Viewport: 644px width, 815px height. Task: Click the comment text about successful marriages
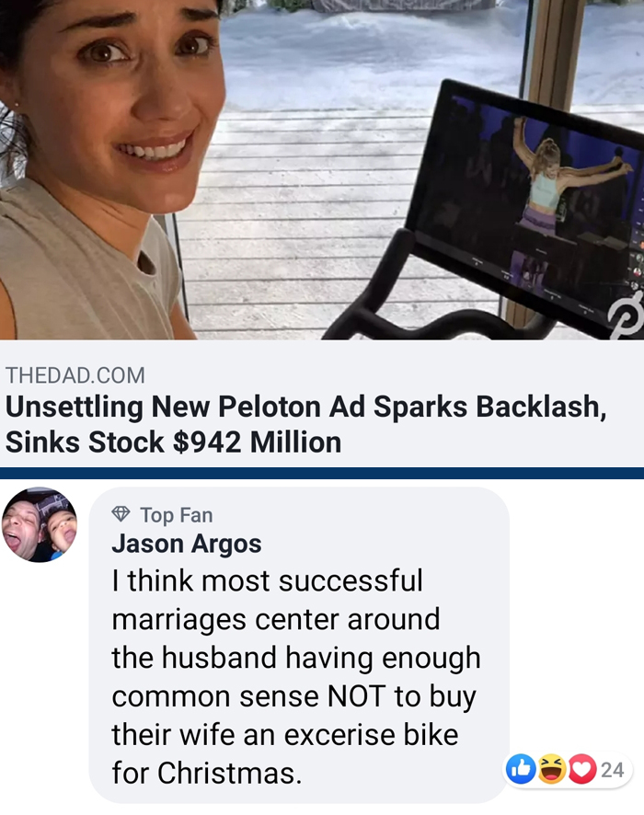click(x=295, y=677)
